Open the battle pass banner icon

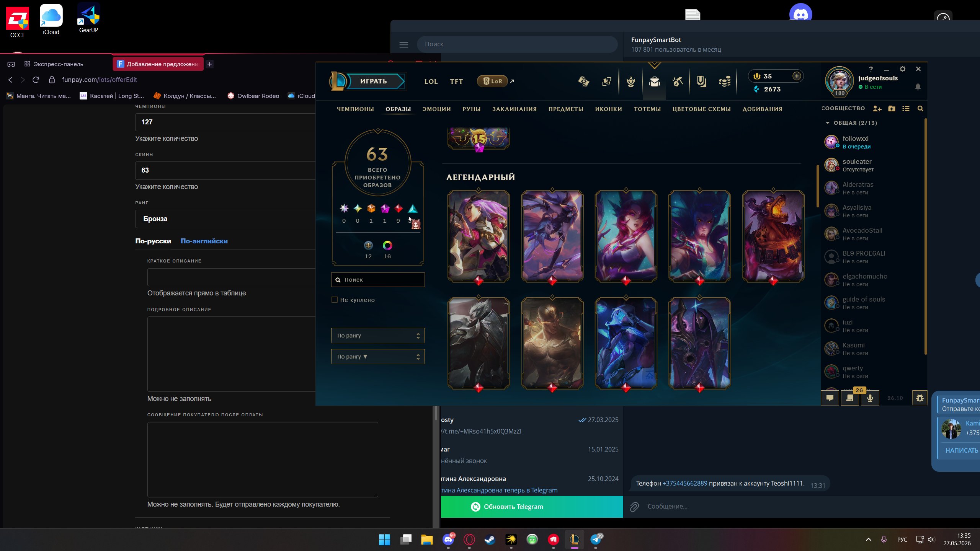click(701, 82)
